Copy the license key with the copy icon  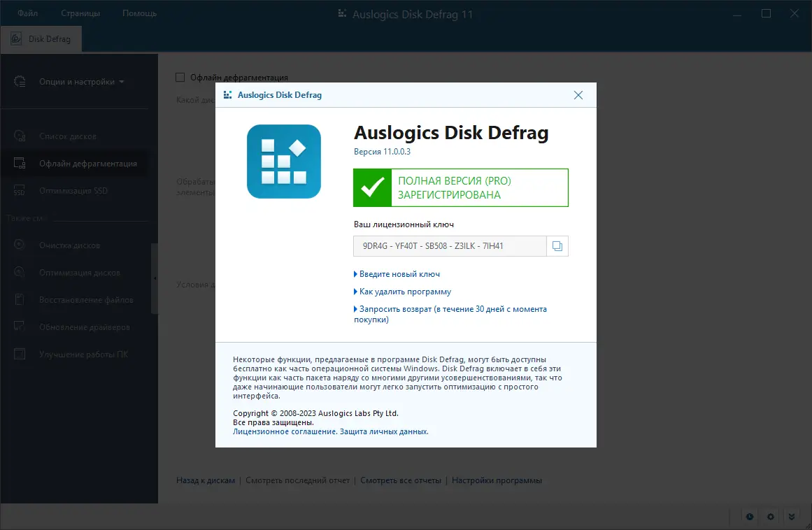click(557, 246)
